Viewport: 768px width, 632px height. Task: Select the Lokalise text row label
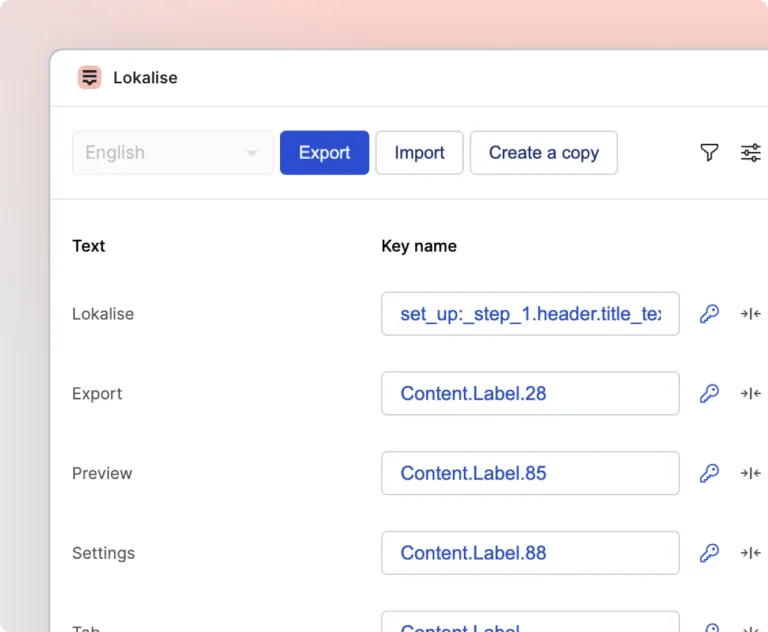click(x=103, y=314)
